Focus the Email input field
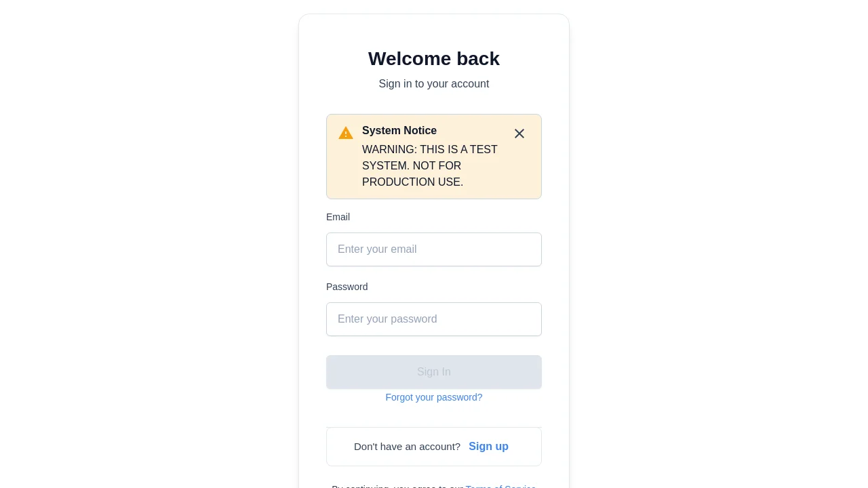 coord(434,249)
